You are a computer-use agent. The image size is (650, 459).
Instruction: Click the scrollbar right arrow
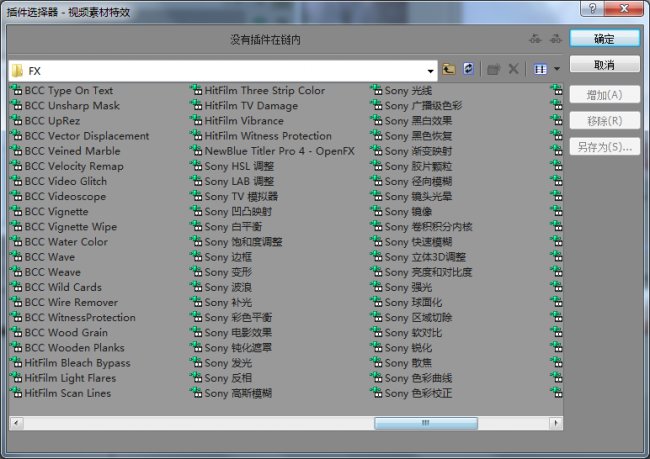(556, 423)
